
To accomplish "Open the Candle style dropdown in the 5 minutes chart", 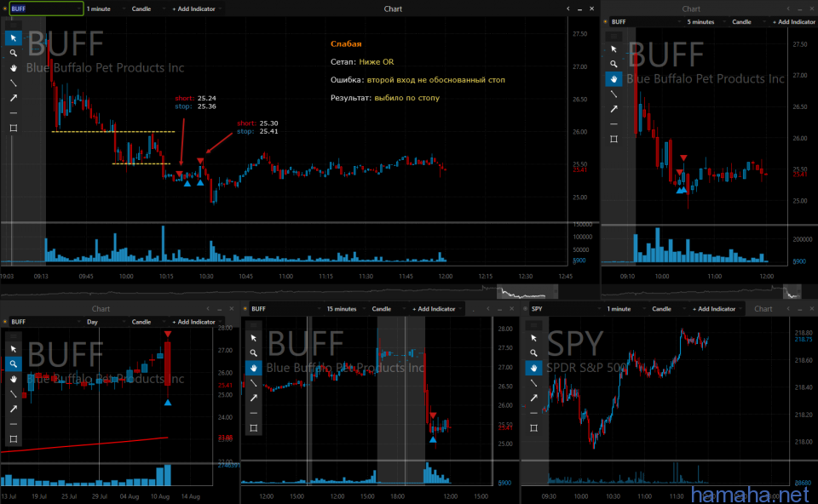I will (749, 22).
